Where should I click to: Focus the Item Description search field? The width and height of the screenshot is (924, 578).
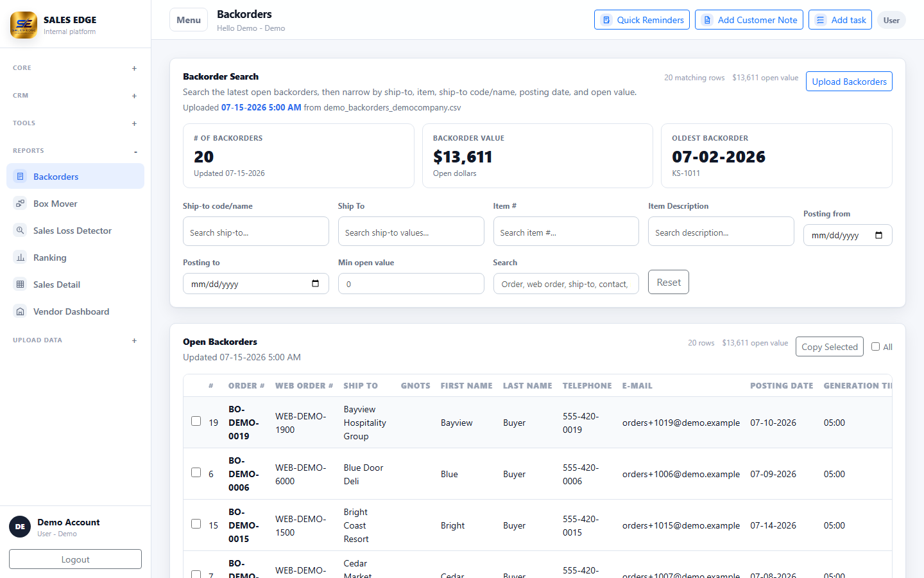(721, 231)
